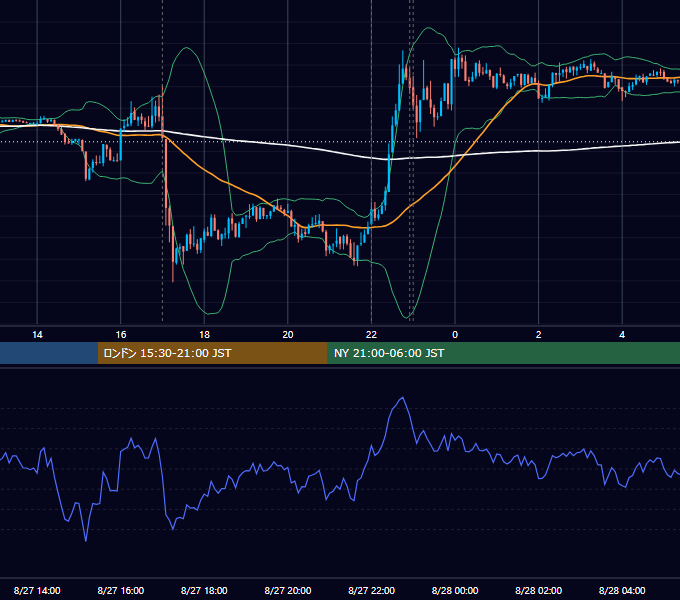This screenshot has width=680, height=600.
Task: Click the oscillator lowest trough near 15:10
Action: pos(85,541)
